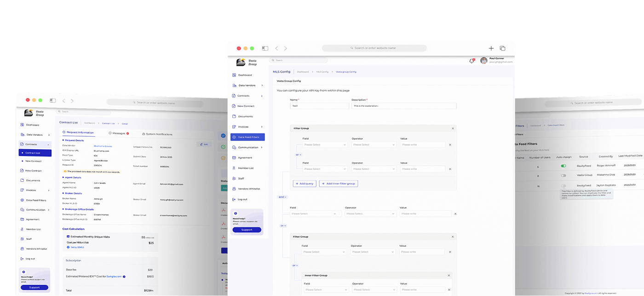Click Documents icon in center window sidebar
Screen dimensions: 644x296
[234, 116]
